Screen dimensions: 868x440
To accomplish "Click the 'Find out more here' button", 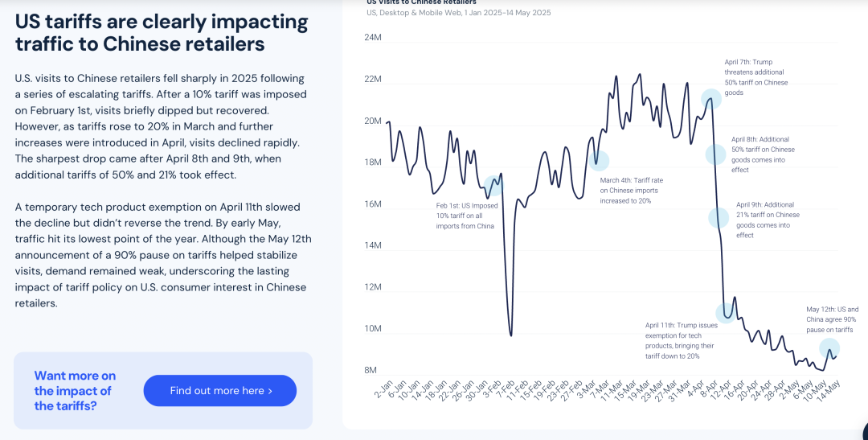I will coord(220,391).
